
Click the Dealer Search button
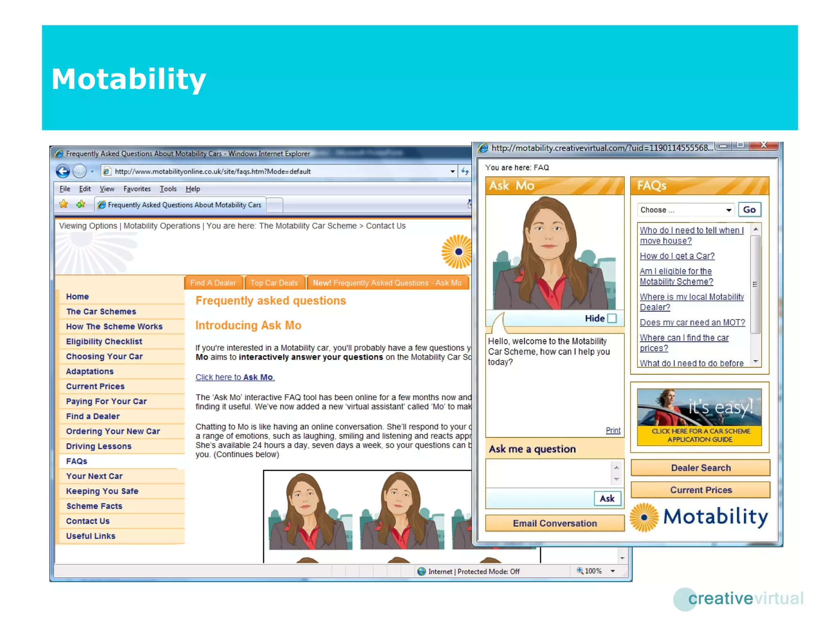pos(701,468)
